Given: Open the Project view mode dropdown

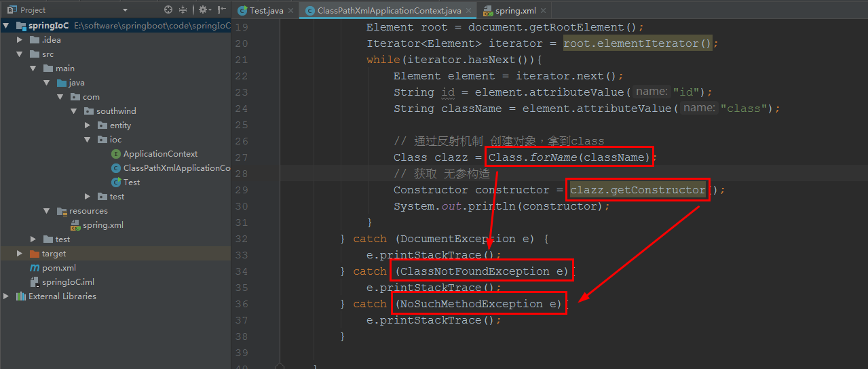Looking at the screenshot, I should click(x=125, y=10).
